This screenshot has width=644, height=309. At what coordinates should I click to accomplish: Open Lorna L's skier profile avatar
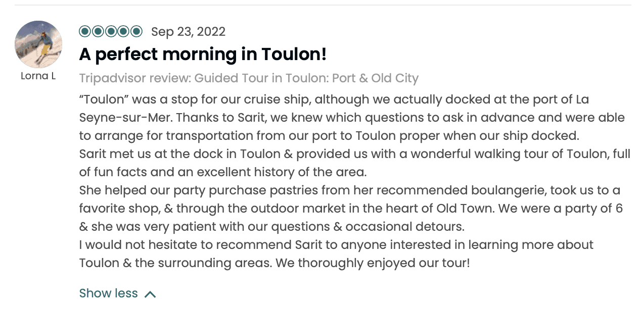coord(38,44)
